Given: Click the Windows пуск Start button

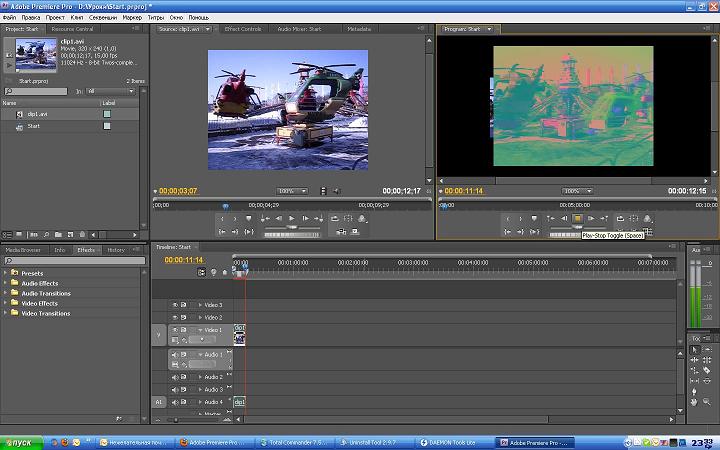Looking at the screenshot, I should coord(20,441).
